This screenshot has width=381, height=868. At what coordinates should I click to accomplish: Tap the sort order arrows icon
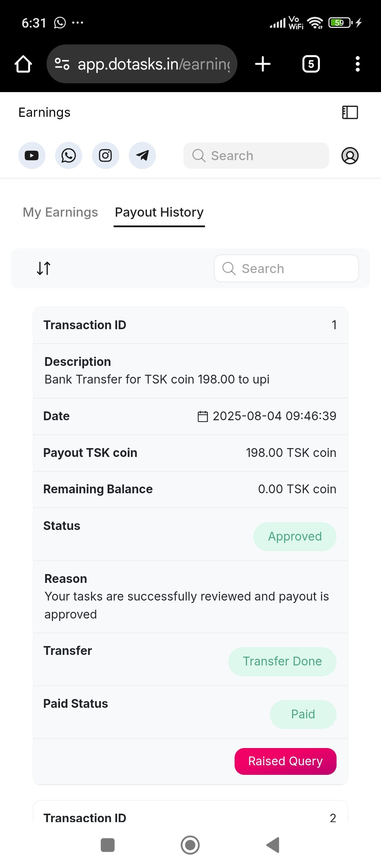(x=44, y=268)
